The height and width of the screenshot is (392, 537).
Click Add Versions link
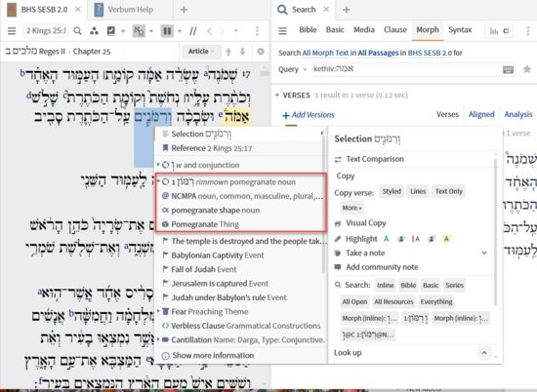pyautogui.click(x=308, y=115)
